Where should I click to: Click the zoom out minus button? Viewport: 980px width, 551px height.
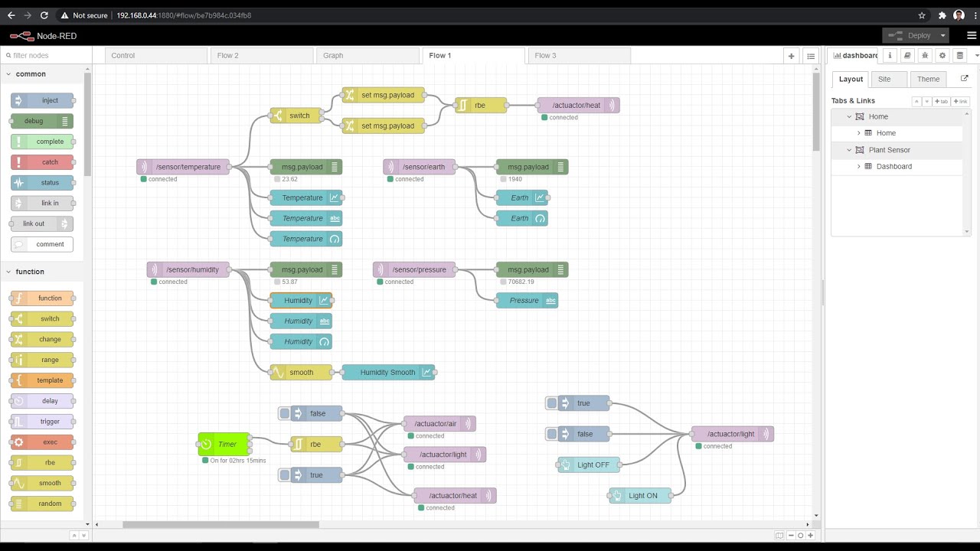[791, 536]
